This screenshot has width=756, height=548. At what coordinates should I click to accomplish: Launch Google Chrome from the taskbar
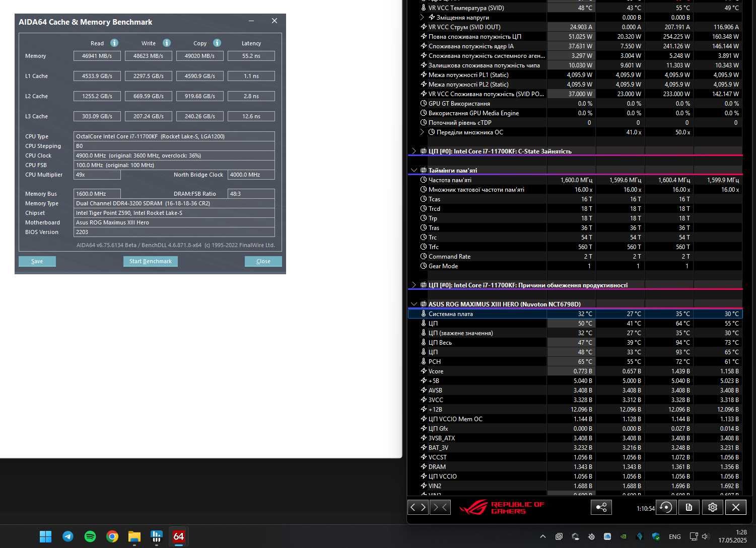point(112,536)
